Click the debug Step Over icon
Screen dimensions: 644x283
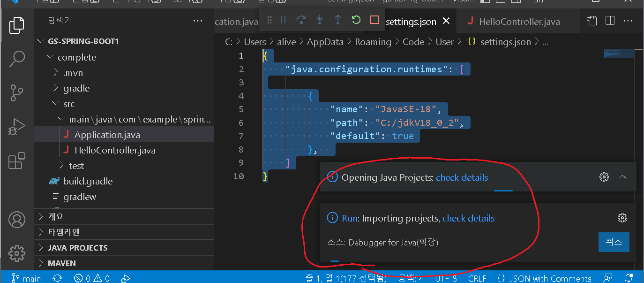click(301, 20)
